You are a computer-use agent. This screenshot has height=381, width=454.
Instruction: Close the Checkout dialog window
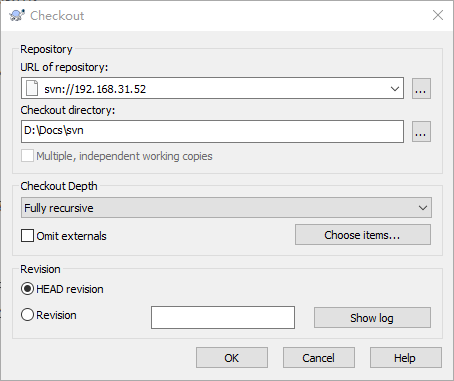pos(438,15)
